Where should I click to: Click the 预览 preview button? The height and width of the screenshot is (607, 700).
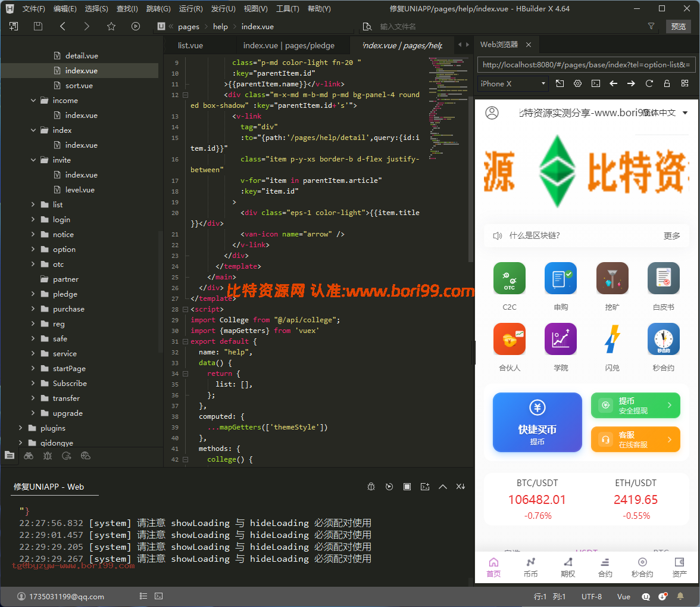(x=678, y=26)
